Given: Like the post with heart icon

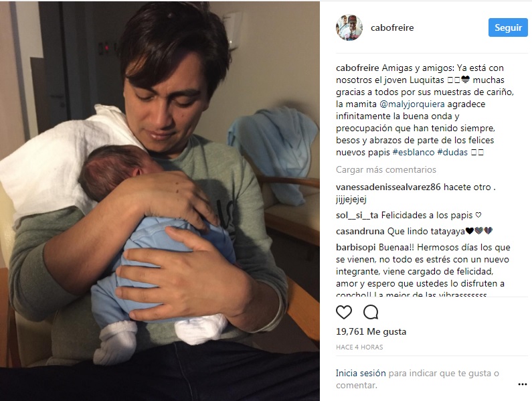Looking at the screenshot, I should click(x=344, y=312).
